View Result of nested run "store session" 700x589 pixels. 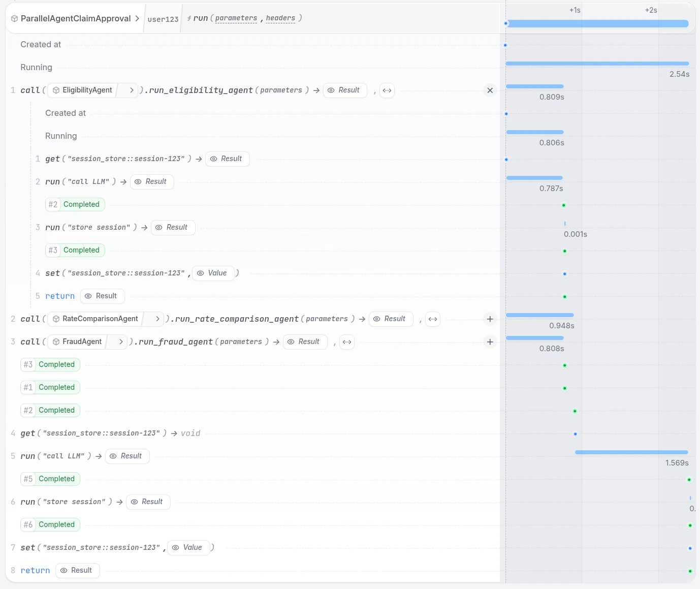pos(173,227)
